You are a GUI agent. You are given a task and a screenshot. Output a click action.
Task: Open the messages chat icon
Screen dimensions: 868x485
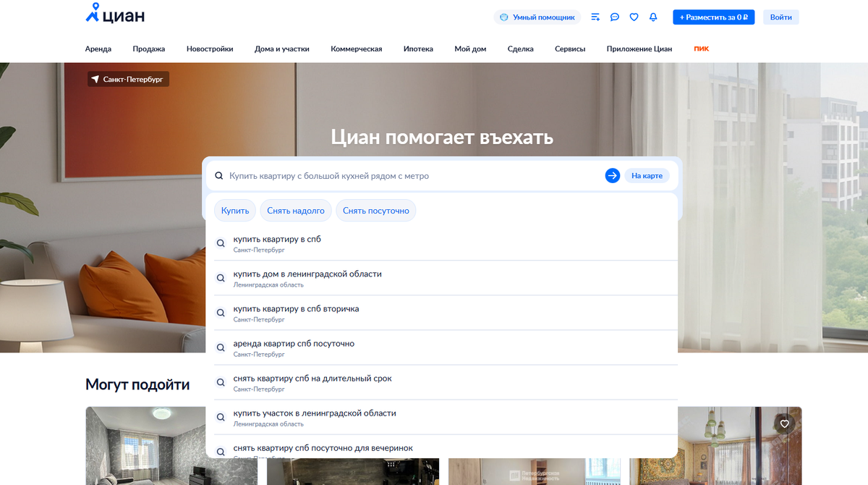pyautogui.click(x=615, y=17)
